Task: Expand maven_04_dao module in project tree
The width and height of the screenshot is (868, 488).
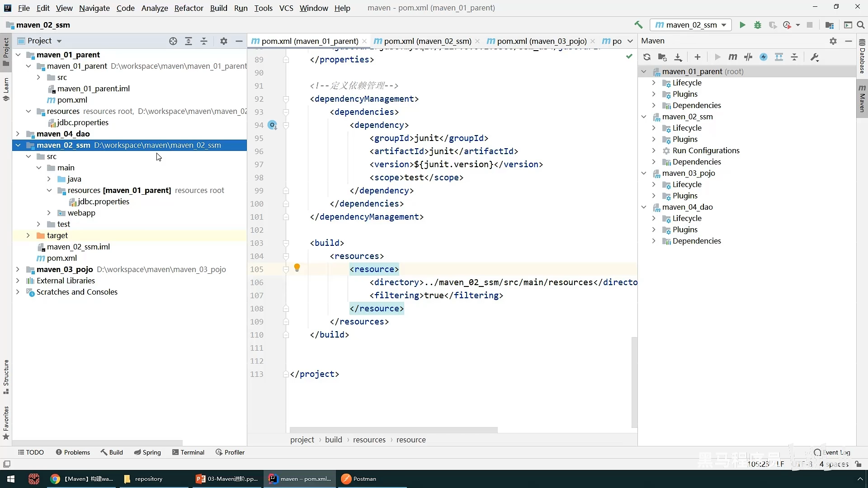Action: (18, 134)
